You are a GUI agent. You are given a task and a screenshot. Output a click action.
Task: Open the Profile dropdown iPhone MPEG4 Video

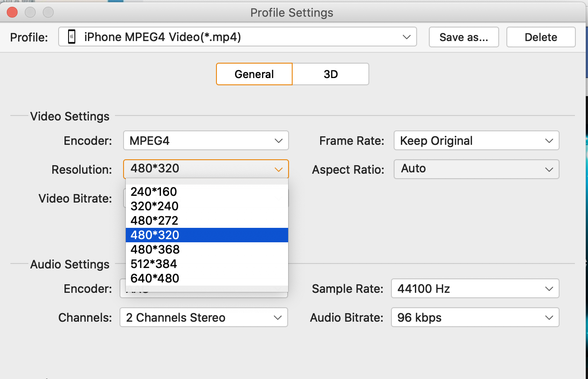[237, 37]
